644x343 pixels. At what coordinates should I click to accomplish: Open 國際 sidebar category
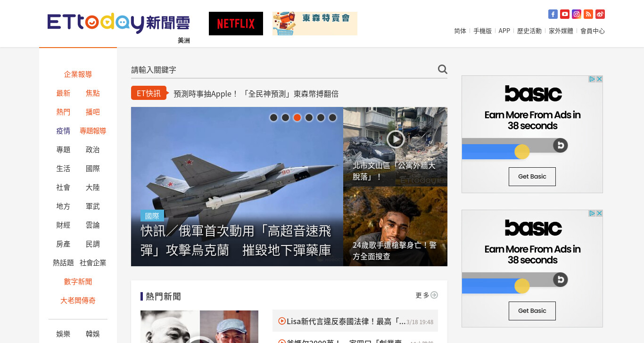[93, 168]
